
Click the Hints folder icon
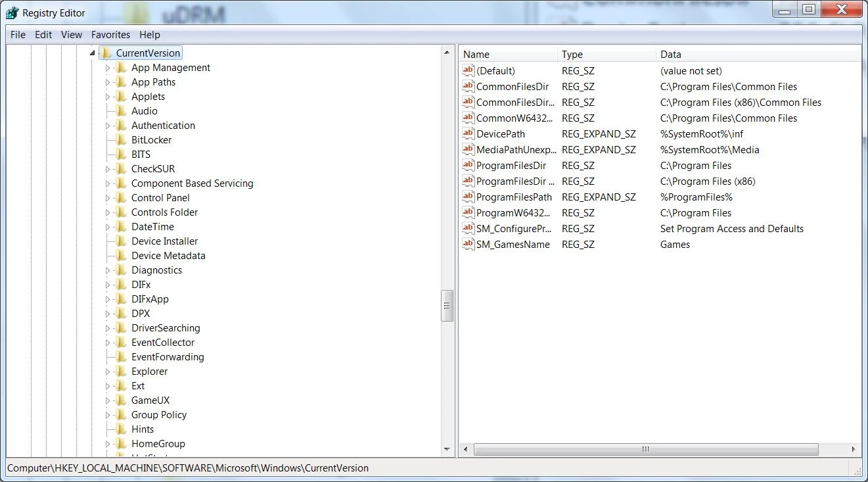point(120,429)
